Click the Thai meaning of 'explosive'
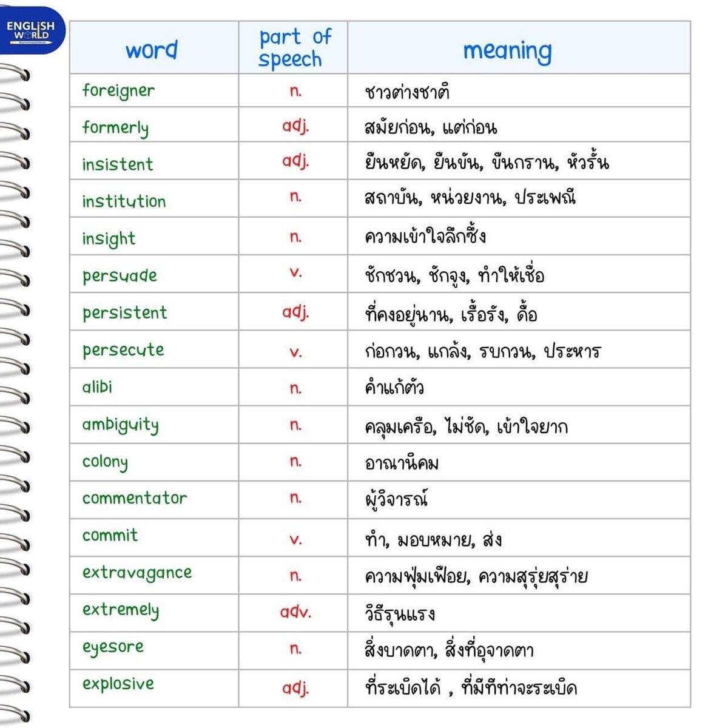 471,687
